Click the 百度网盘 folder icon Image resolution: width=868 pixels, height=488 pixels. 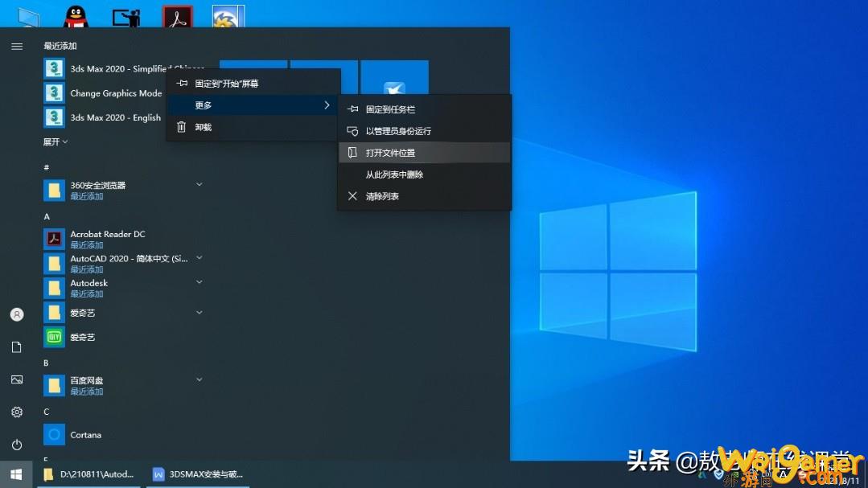(54, 386)
